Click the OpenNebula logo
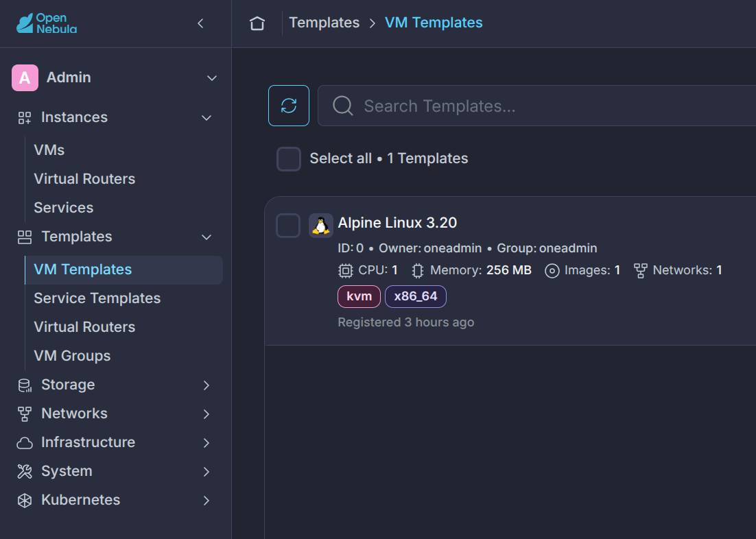Image resolution: width=756 pixels, height=539 pixels. pyautogui.click(x=47, y=23)
